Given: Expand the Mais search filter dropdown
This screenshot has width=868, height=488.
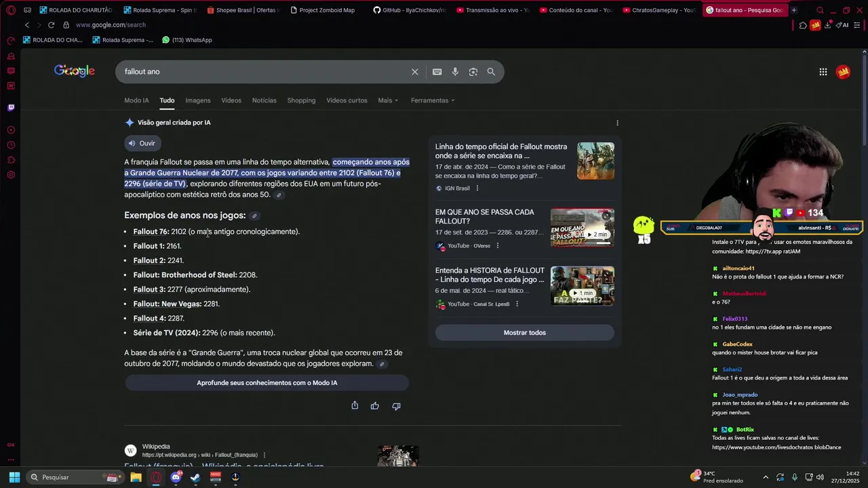Looking at the screenshot, I should click(388, 100).
